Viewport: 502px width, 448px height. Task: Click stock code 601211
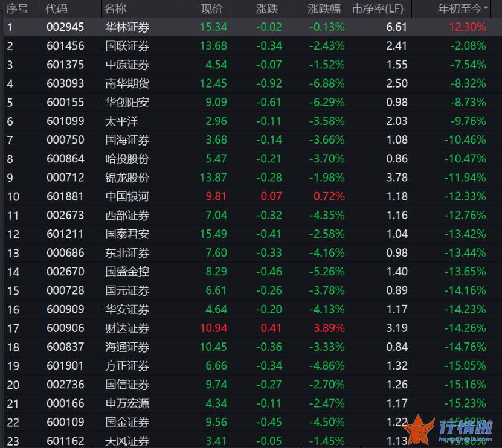[x=65, y=234]
